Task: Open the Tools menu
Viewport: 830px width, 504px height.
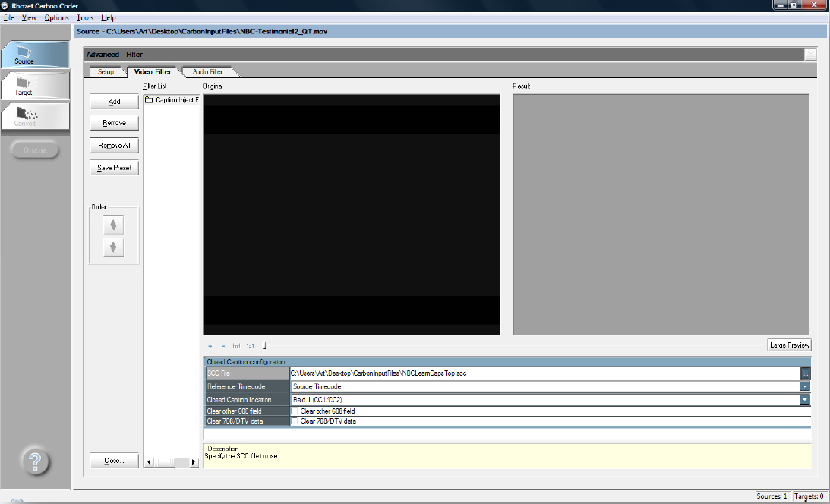Action: 84,17
